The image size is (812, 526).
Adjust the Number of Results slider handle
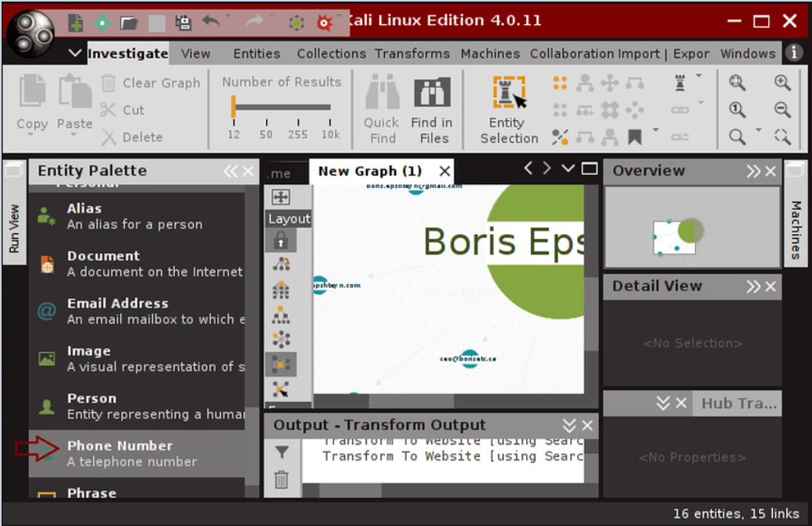pos(233,107)
